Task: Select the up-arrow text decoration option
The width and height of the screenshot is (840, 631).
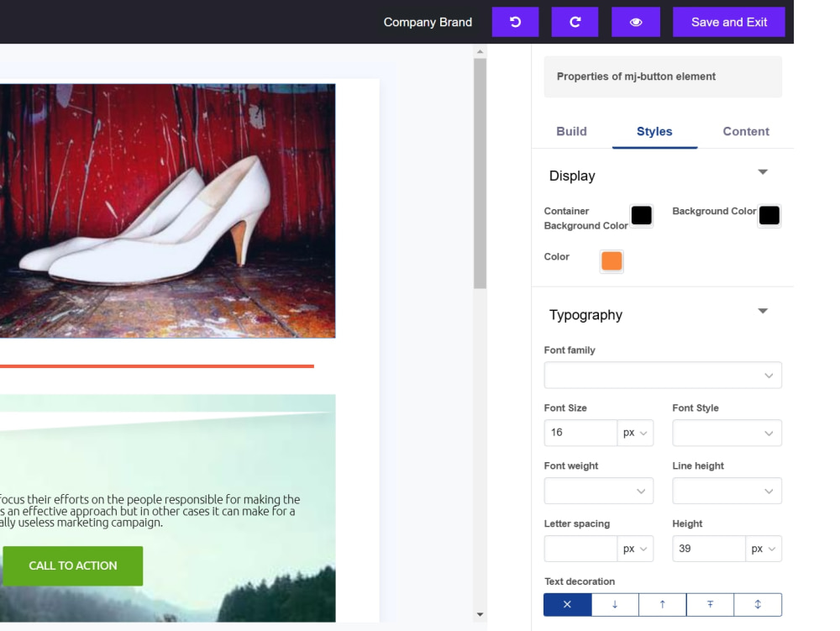Action: pyautogui.click(x=663, y=604)
